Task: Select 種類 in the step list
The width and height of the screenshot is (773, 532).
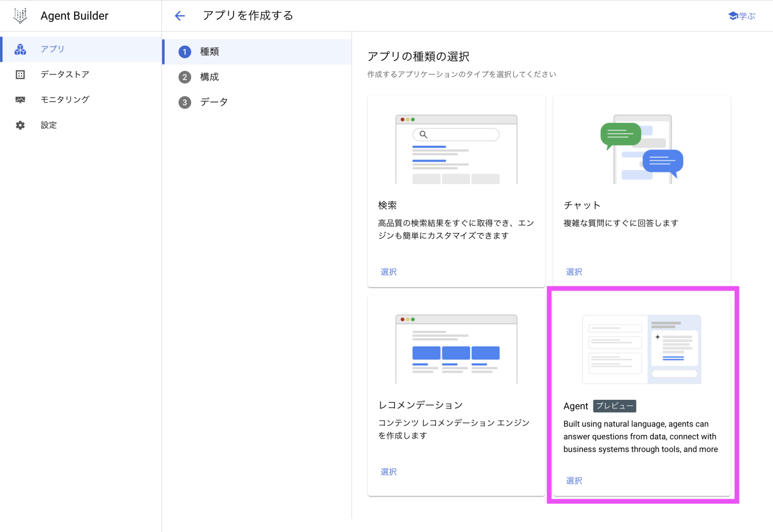Action: tap(208, 51)
